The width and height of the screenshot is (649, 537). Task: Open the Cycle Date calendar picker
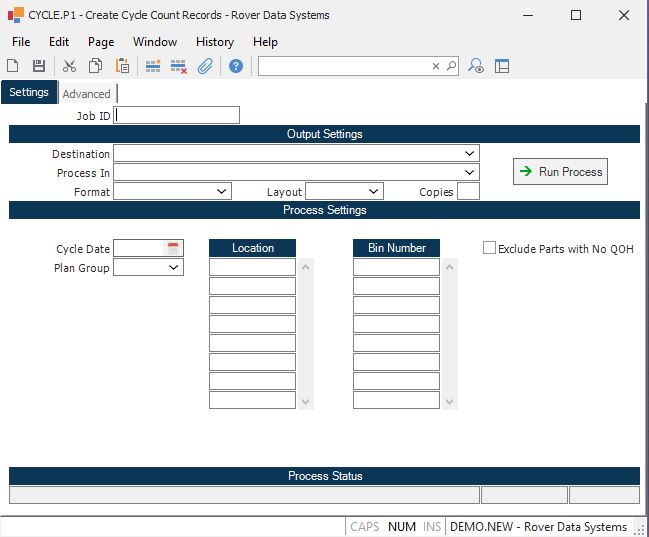(x=173, y=248)
